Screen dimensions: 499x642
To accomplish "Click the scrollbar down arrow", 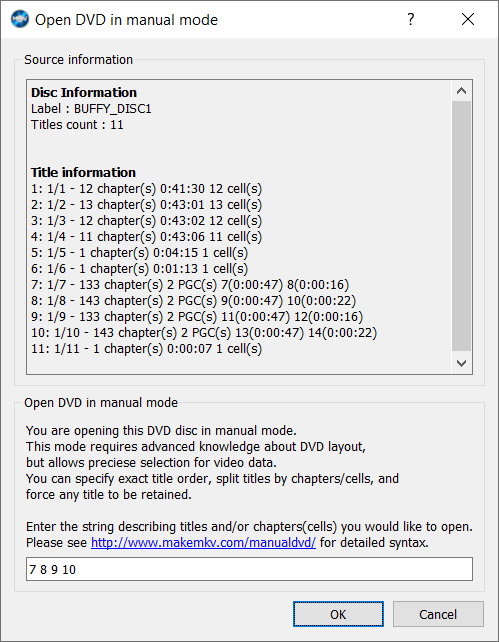I will click(461, 363).
